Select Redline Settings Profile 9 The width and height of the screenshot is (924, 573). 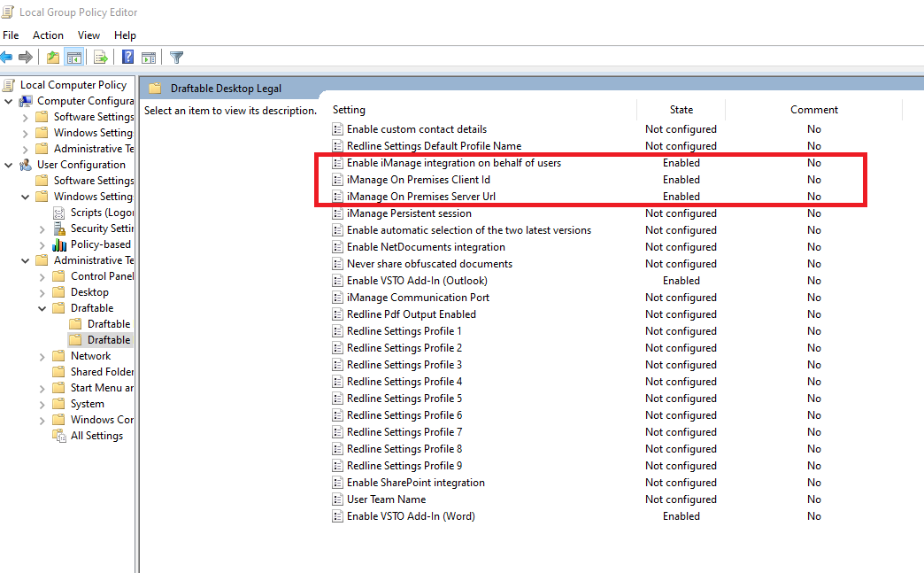(404, 466)
